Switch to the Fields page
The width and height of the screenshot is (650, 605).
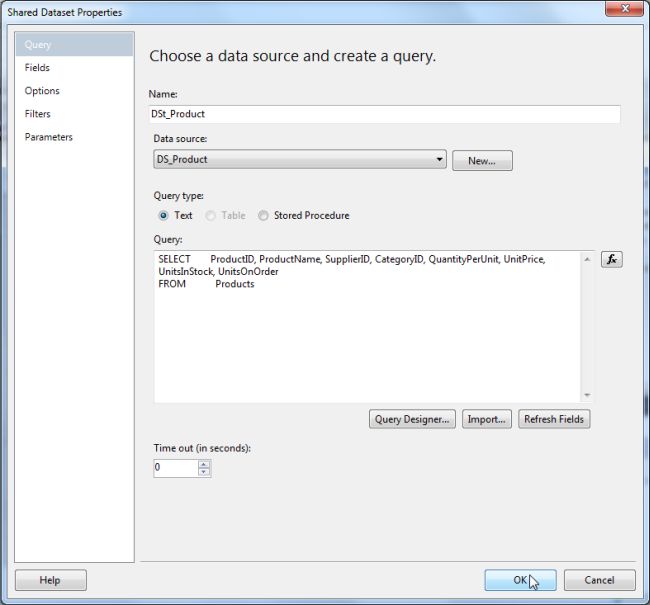tap(75, 68)
